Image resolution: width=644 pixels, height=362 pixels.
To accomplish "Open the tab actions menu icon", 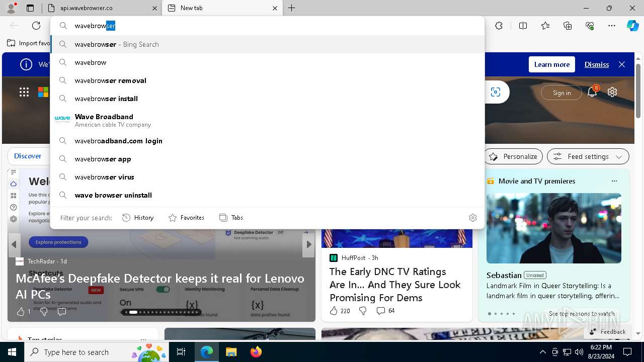I will (x=30, y=8).
